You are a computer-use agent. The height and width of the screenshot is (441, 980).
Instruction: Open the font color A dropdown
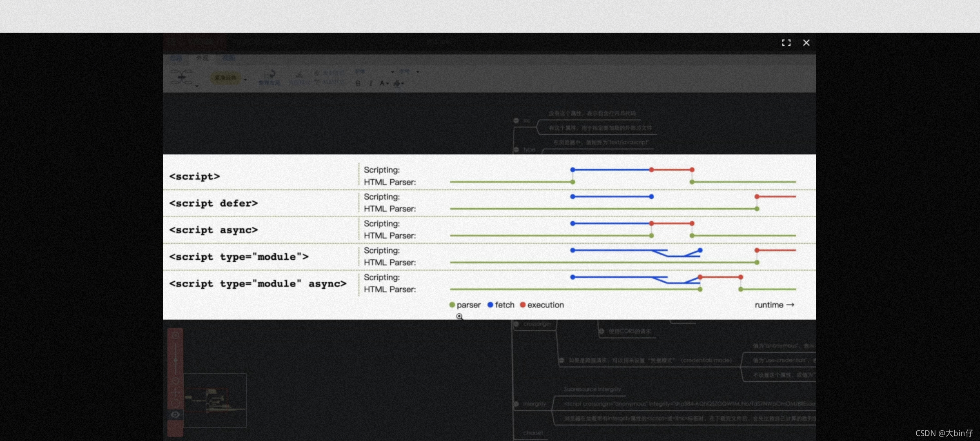pos(384,83)
